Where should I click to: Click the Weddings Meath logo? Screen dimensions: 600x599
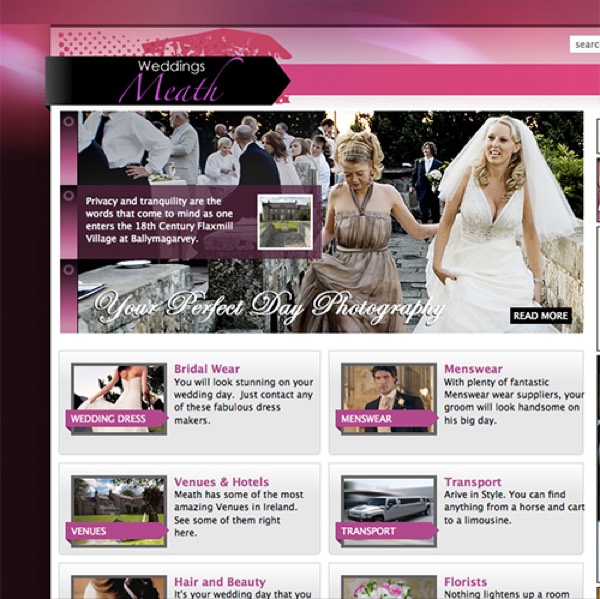point(168,80)
